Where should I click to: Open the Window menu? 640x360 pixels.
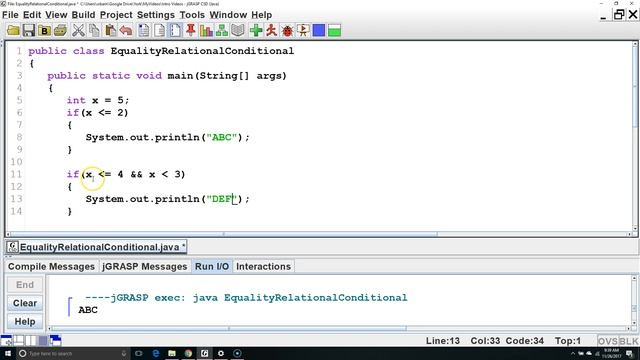pos(228,15)
